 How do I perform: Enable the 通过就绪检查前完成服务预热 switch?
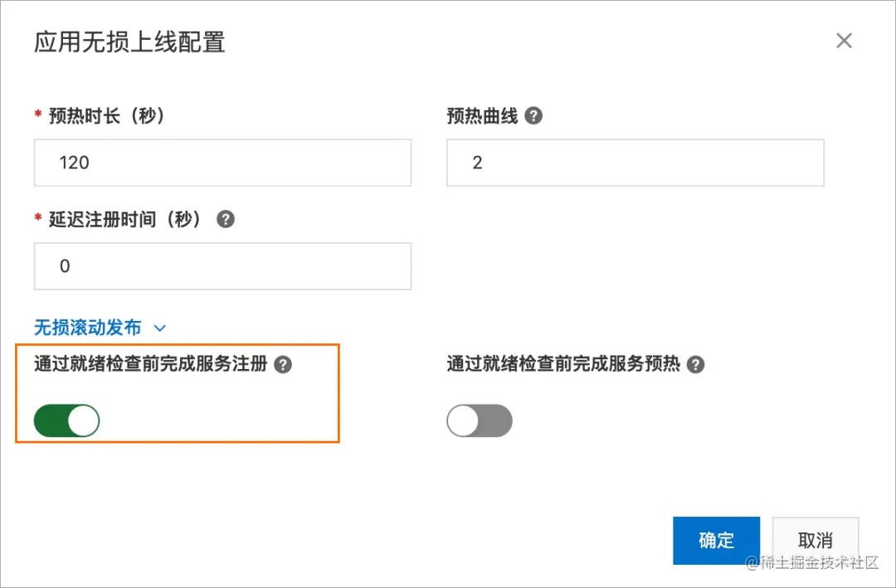click(480, 421)
